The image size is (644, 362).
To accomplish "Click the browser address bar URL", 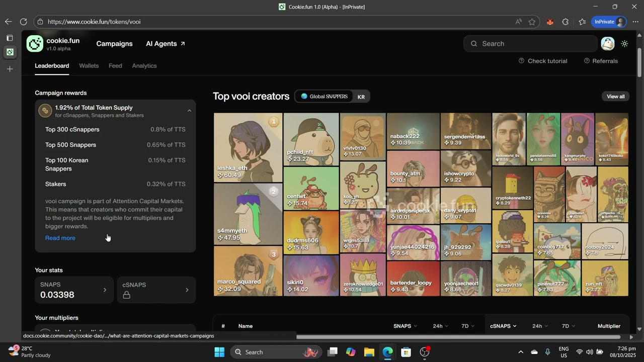I will 94,22.
